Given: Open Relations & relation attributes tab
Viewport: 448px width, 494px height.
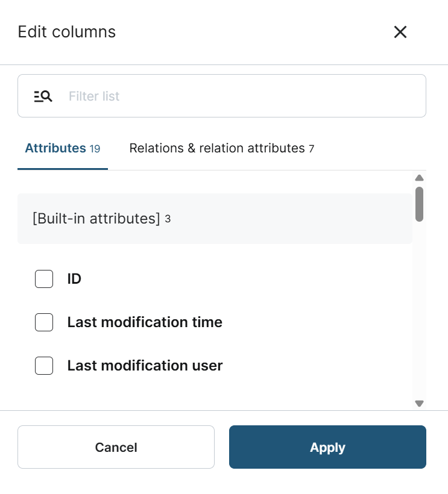Looking at the screenshot, I should 217,148.
